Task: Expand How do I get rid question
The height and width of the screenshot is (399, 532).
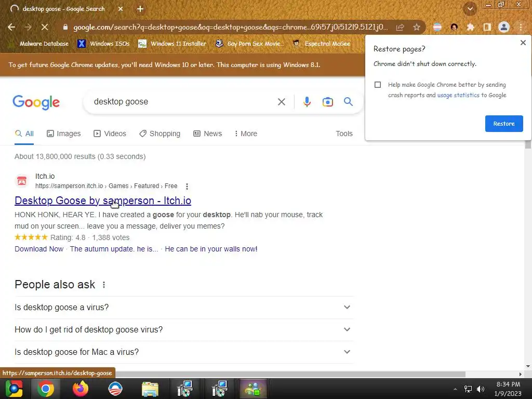Action: [184, 330]
